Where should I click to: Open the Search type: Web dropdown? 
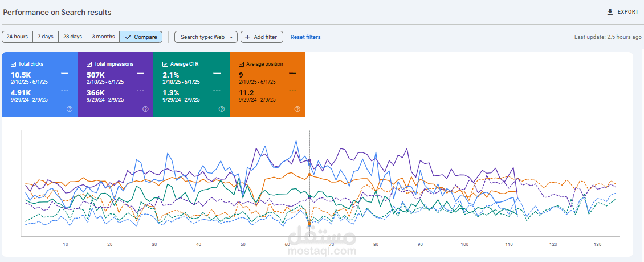click(x=206, y=37)
